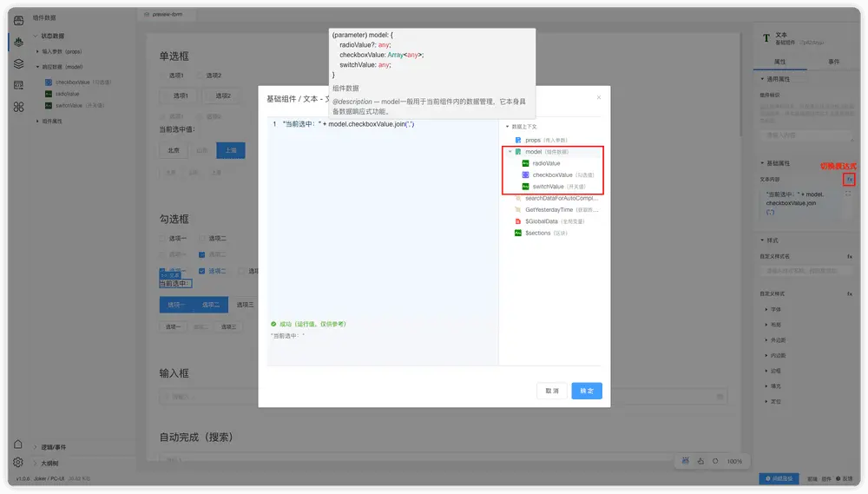This screenshot has height=494, width=868.
Task: Collapse the 状态数据 section
Action: click(x=35, y=36)
